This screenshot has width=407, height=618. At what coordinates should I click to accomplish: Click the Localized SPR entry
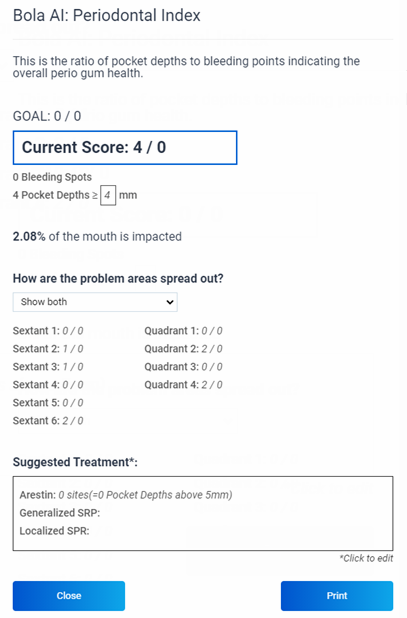(x=54, y=531)
